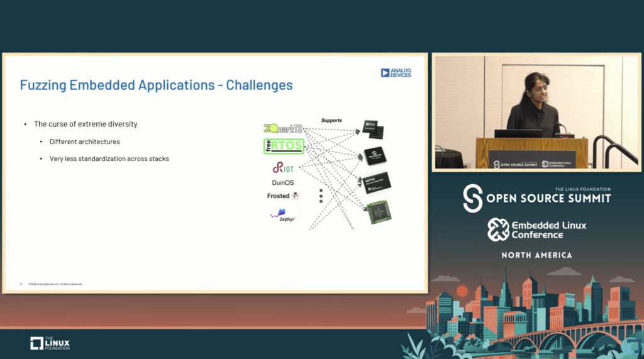Click the Open Source Summit S logo
The image size is (644, 359).
coord(472,198)
